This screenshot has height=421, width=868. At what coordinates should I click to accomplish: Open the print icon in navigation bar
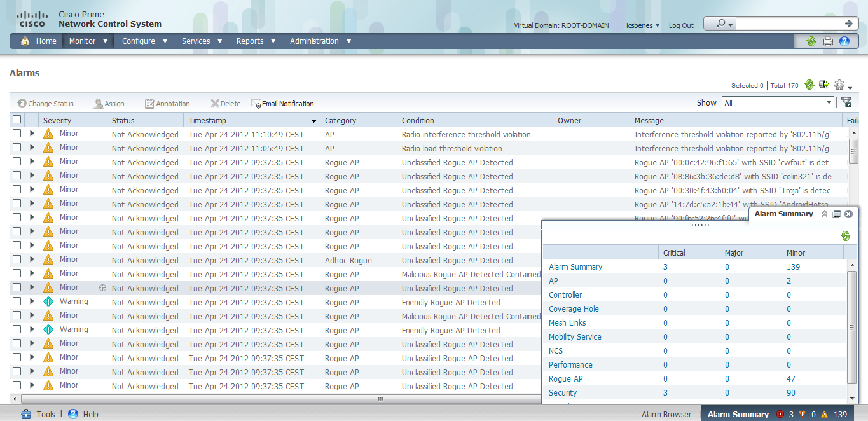(x=828, y=41)
